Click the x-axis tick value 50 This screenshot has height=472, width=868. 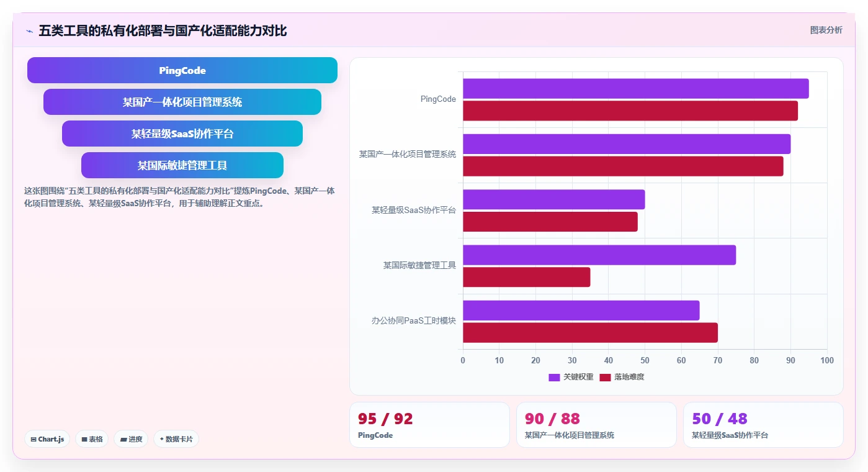[x=645, y=360]
